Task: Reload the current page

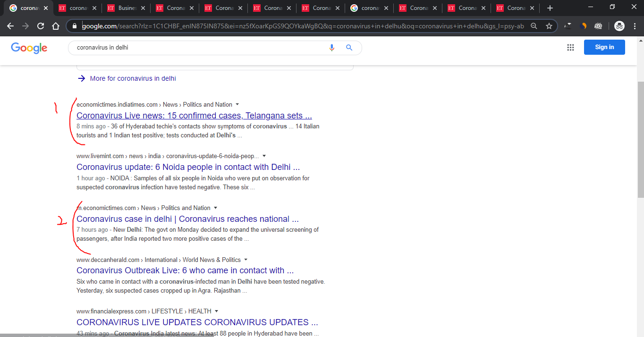Action: [41, 26]
